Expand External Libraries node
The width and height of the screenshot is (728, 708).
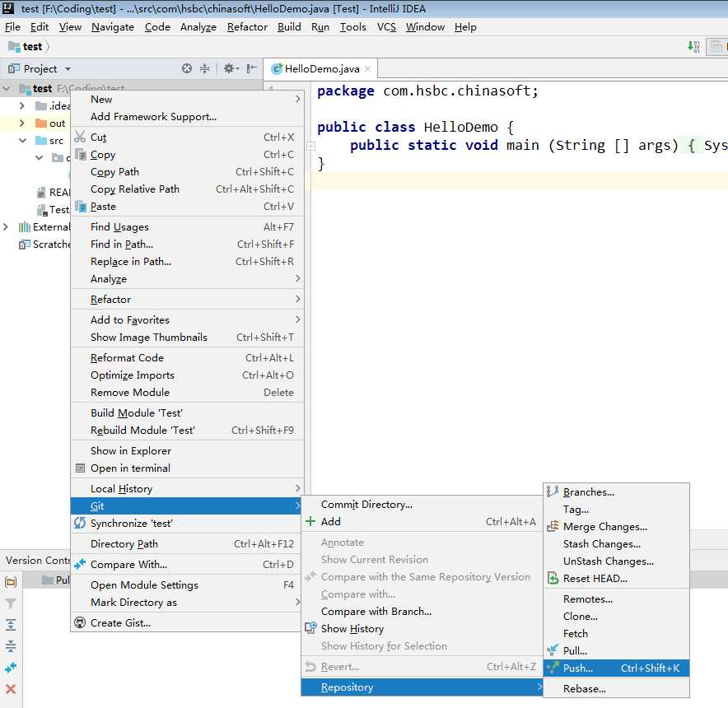(6, 226)
